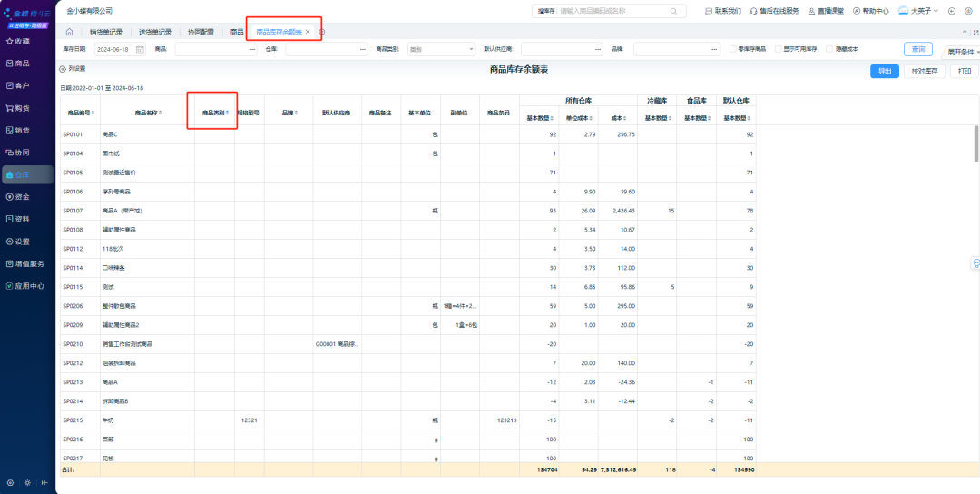The width and height of the screenshot is (980, 494).
Task: Enable the 隐藏成本 checkbox
Action: 829,49
